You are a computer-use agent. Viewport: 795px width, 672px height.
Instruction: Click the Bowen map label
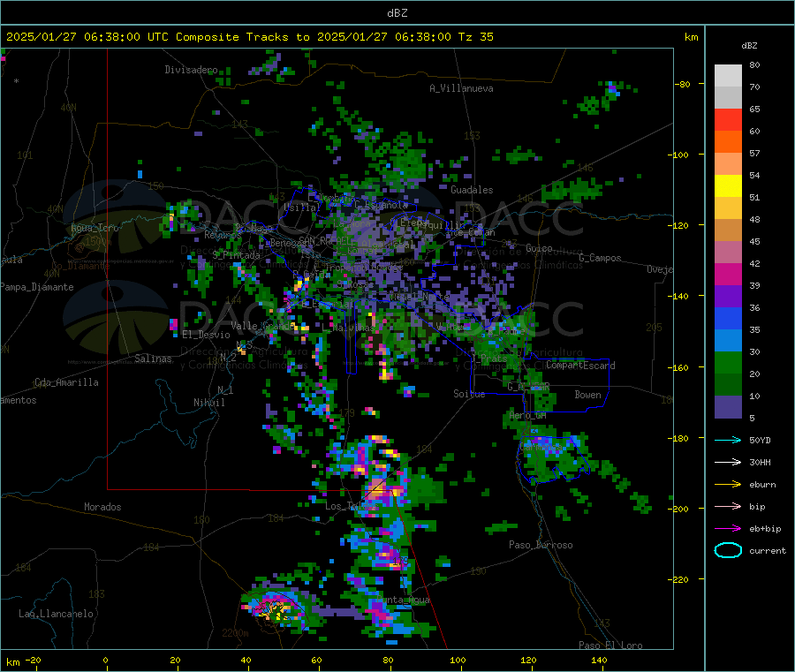coord(587,395)
